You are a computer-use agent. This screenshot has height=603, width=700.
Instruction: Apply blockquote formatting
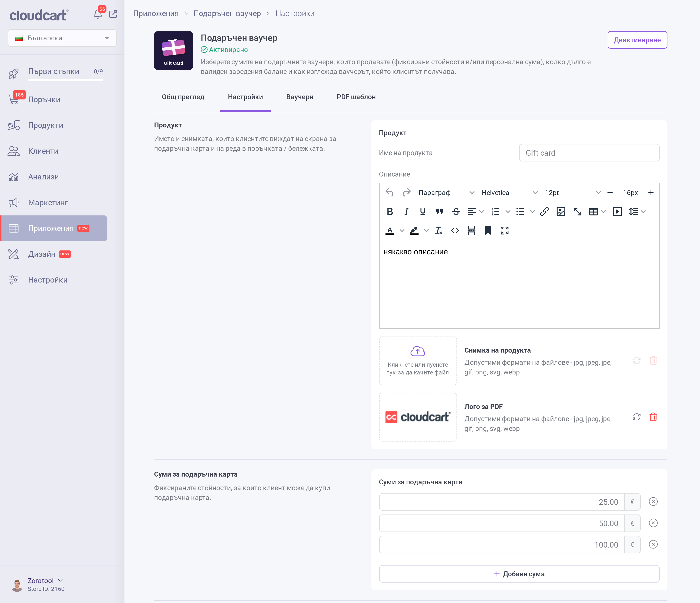click(x=439, y=212)
